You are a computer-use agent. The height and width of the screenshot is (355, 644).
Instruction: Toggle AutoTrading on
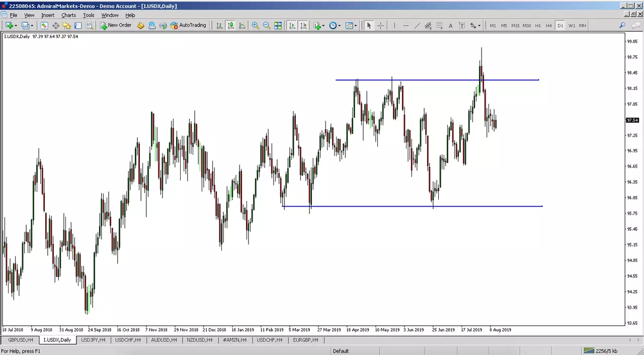[x=189, y=26]
